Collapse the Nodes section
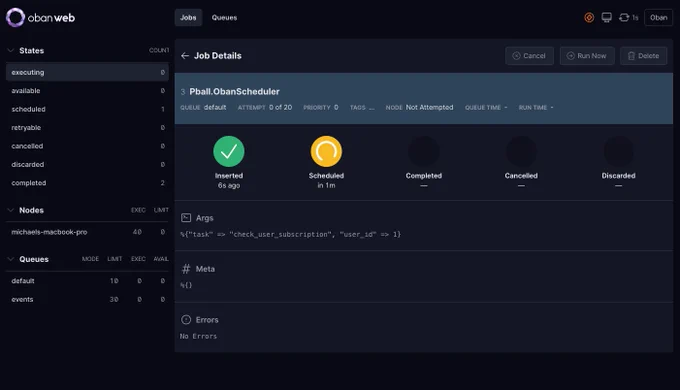680x390 pixels. pyautogui.click(x=11, y=210)
